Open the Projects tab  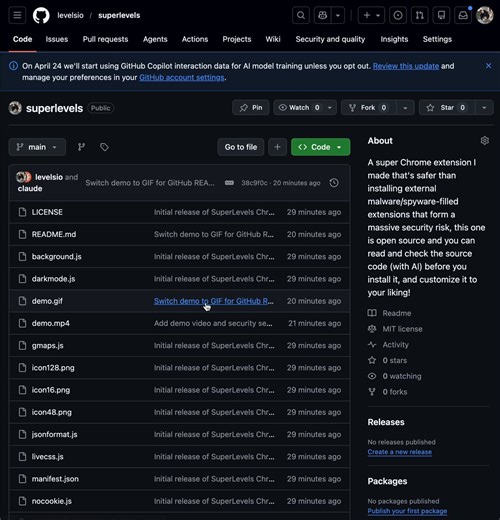point(237,39)
